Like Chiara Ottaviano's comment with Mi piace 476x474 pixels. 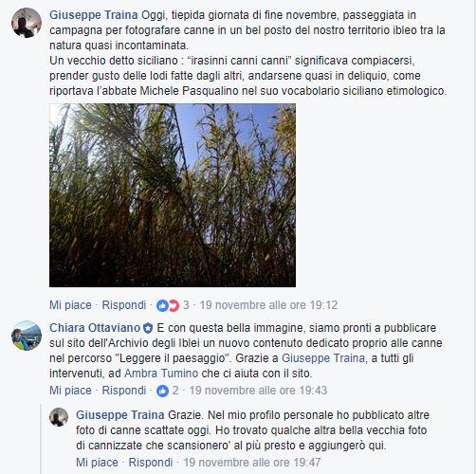click(x=70, y=391)
